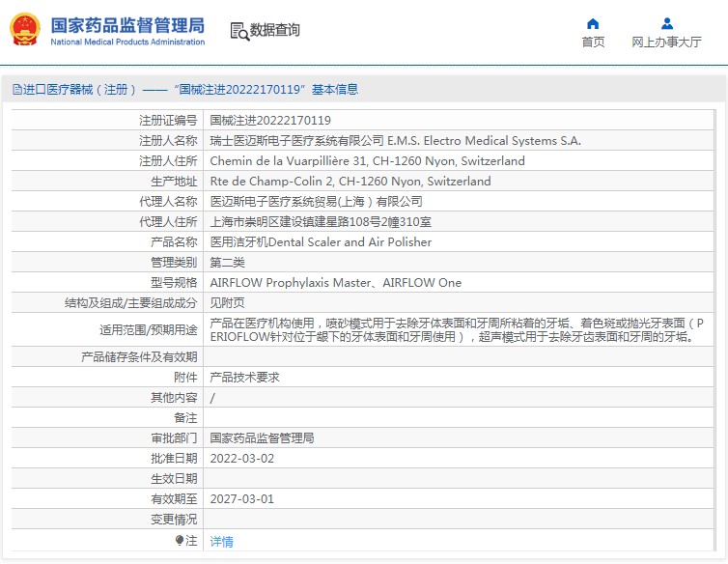This screenshot has height=564, width=728.
Task: Click the national emblem logo icon
Action: point(25,29)
